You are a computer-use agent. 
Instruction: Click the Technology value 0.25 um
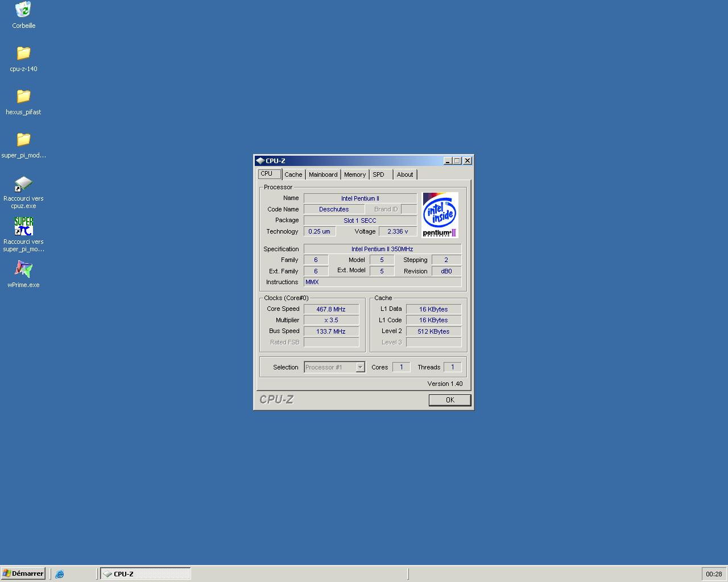(320, 231)
